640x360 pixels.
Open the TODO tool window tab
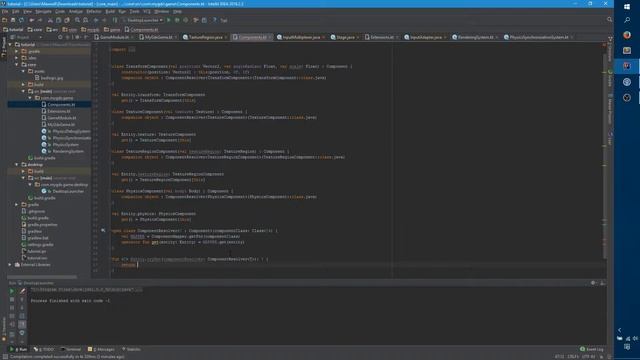tap(44, 349)
